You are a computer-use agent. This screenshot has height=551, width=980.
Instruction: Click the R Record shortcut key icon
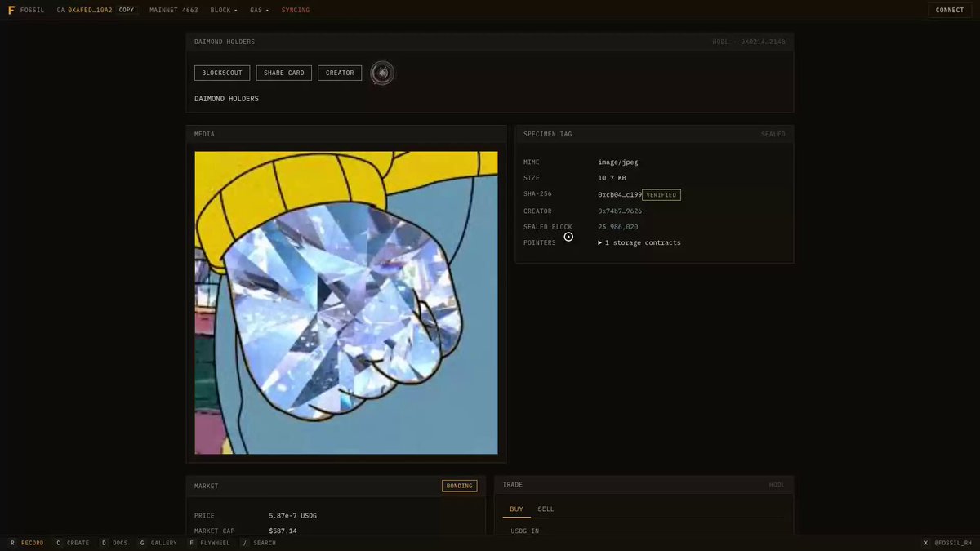pyautogui.click(x=12, y=543)
